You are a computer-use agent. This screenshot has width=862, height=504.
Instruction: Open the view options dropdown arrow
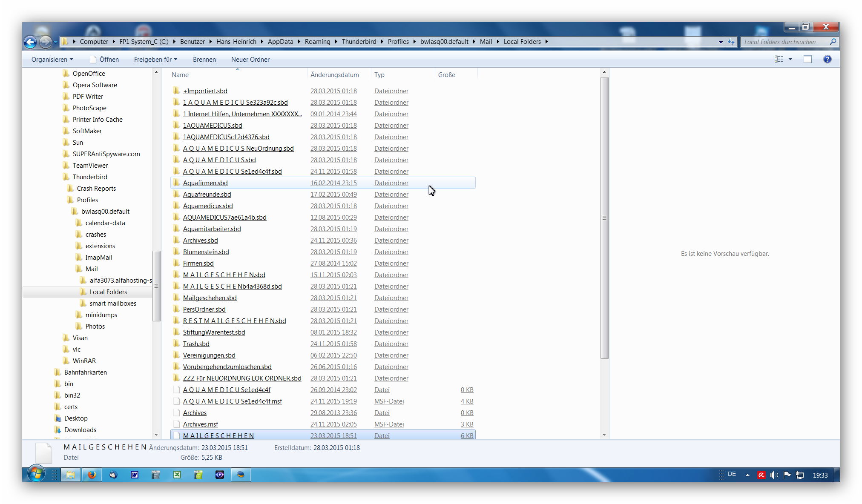point(790,59)
